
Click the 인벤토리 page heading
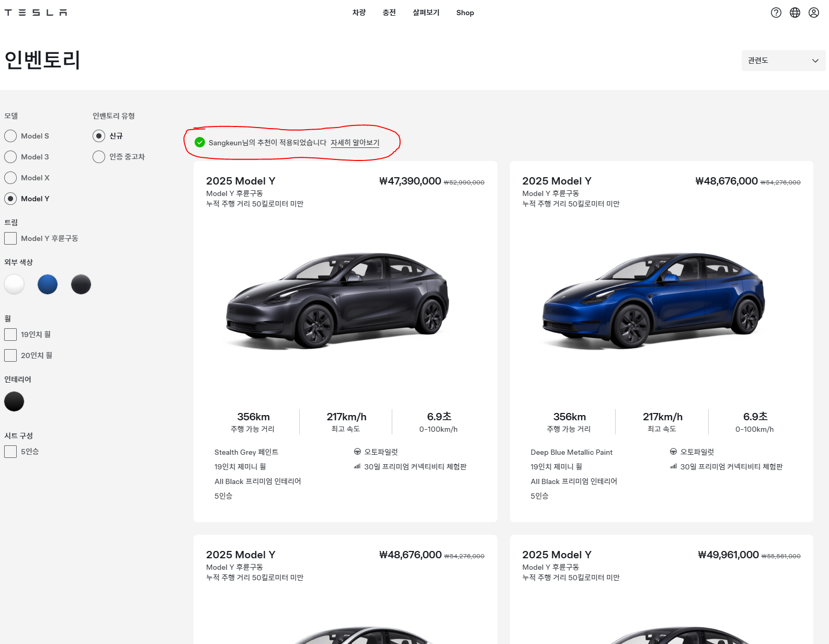click(x=42, y=60)
